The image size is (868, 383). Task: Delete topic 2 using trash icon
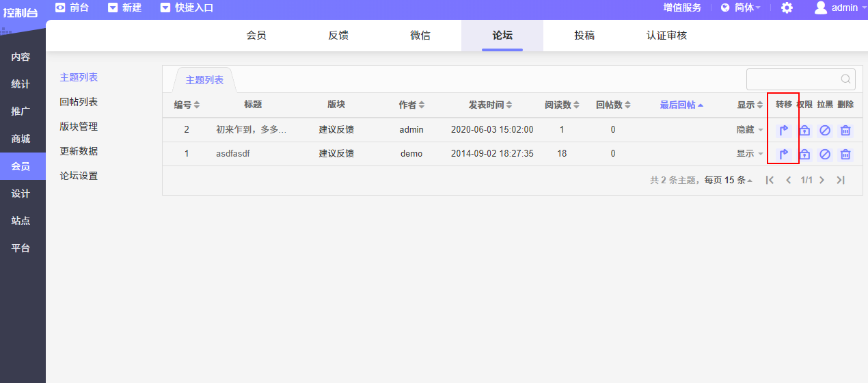[x=845, y=130]
